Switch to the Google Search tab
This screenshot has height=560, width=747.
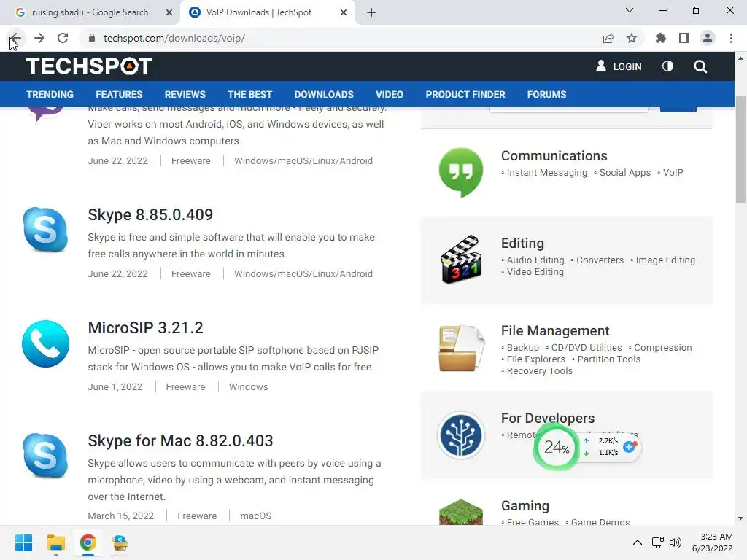coord(89,12)
